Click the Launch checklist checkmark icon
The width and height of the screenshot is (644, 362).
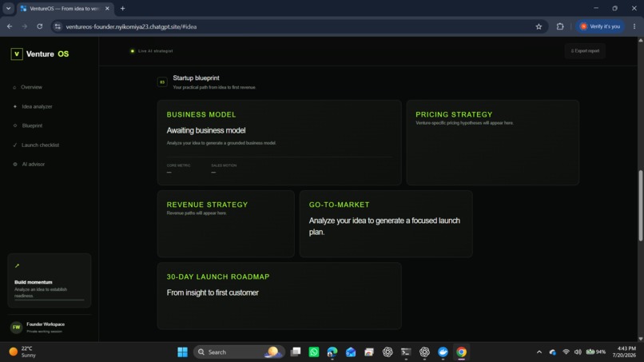pyautogui.click(x=15, y=145)
